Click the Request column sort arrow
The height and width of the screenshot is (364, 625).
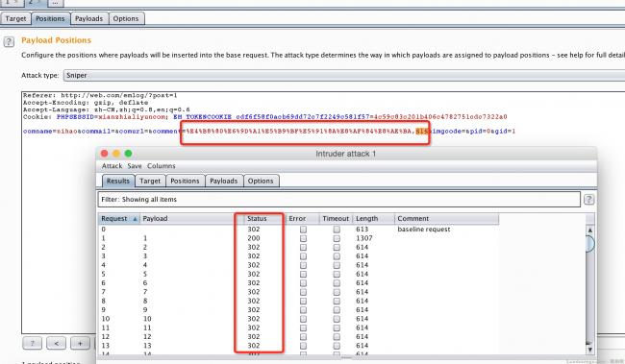pos(135,219)
